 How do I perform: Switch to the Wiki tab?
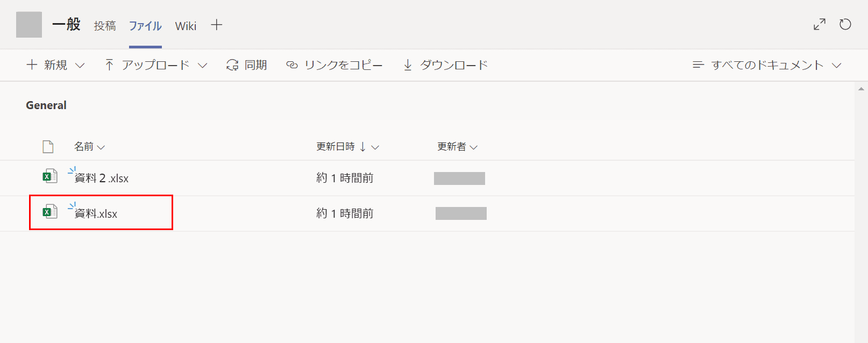coord(186,26)
